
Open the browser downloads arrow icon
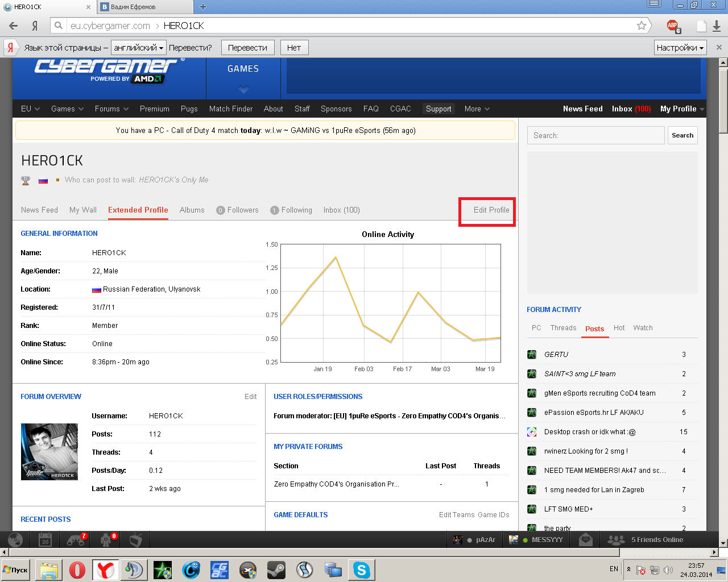(717, 26)
